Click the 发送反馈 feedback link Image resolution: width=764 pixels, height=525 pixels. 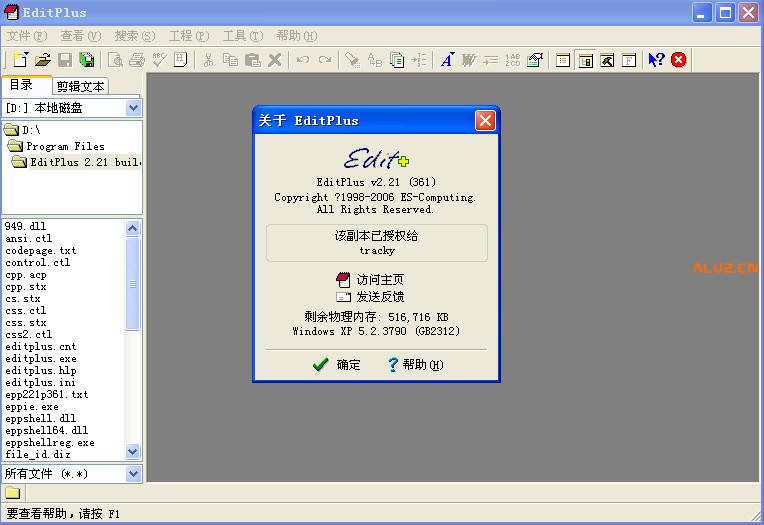click(379, 297)
